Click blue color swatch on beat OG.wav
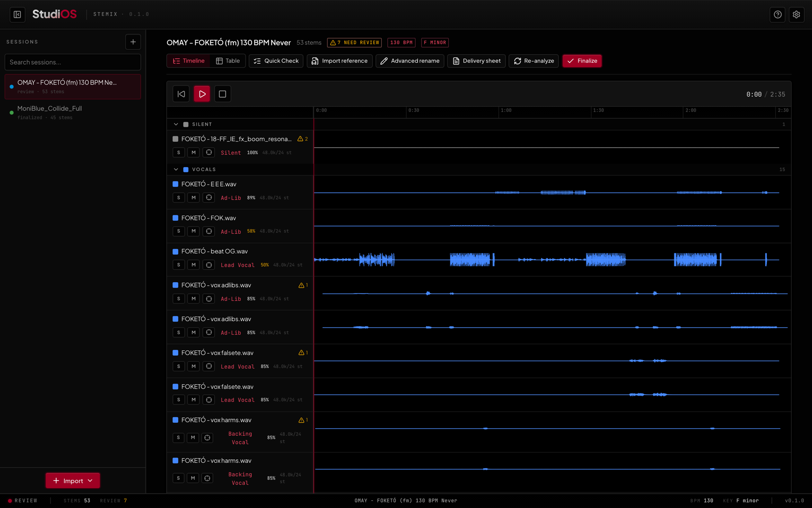Image resolution: width=812 pixels, height=508 pixels. click(x=175, y=252)
